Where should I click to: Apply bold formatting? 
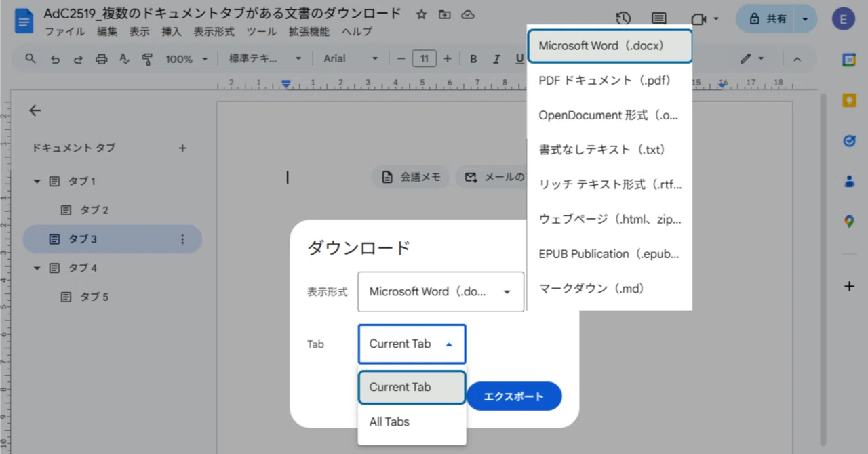point(473,59)
